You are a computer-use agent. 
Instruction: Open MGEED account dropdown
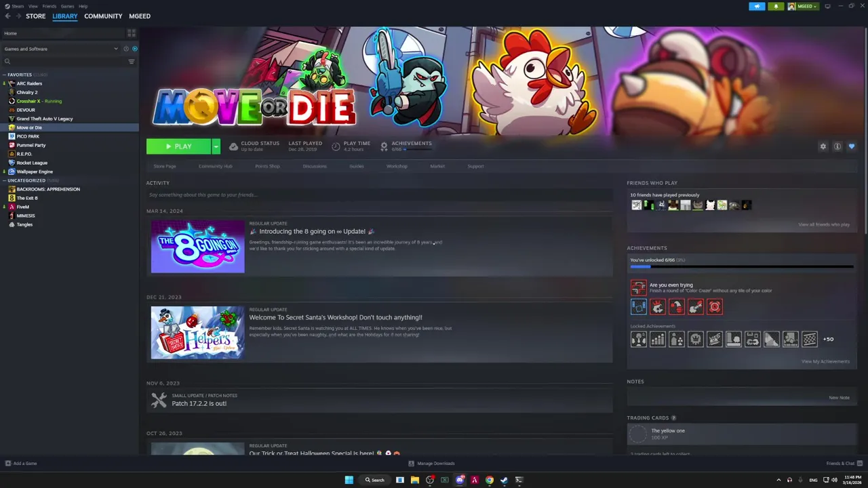pos(804,6)
